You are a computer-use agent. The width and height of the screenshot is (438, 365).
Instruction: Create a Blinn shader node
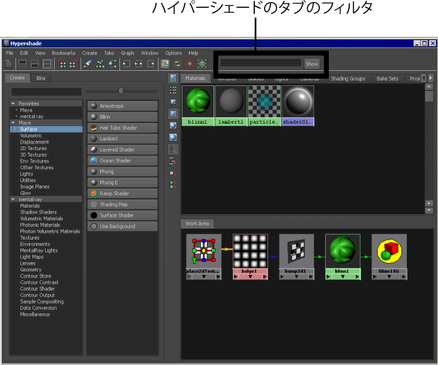pos(122,117)
